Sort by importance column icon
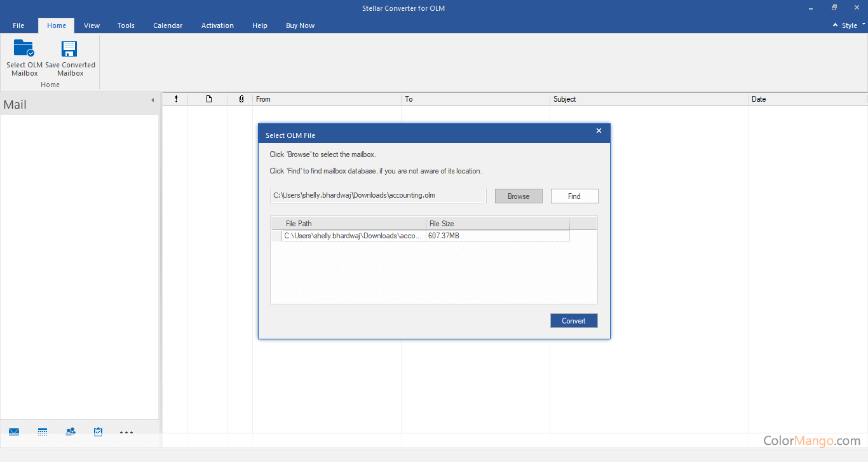 [x=176, y=99]
